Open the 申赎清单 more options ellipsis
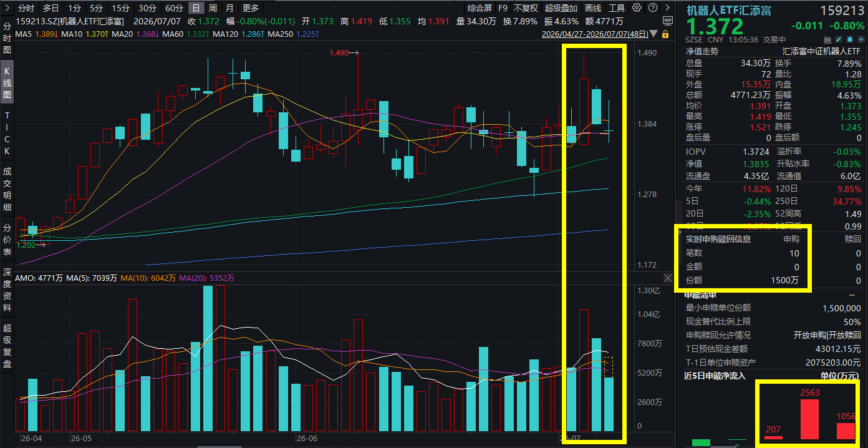The height and width of the screenshot is (448, 868). tap(852, 295)
